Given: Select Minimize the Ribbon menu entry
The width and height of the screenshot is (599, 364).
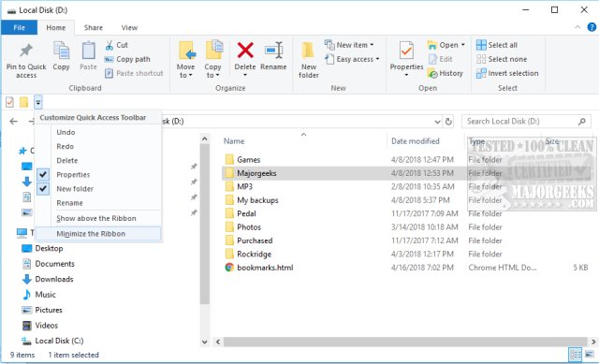Looking at the screenshot, I should pyautogui.click(x=91, y=234).
